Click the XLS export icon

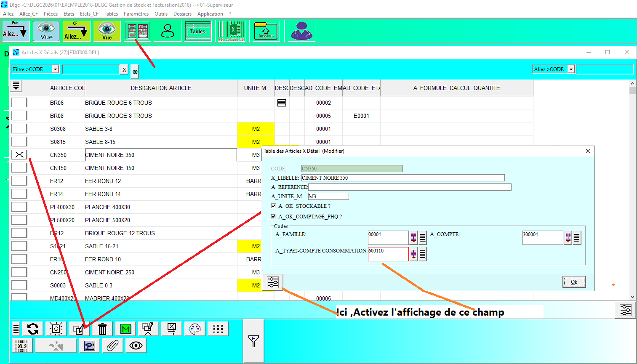(22, 346)
